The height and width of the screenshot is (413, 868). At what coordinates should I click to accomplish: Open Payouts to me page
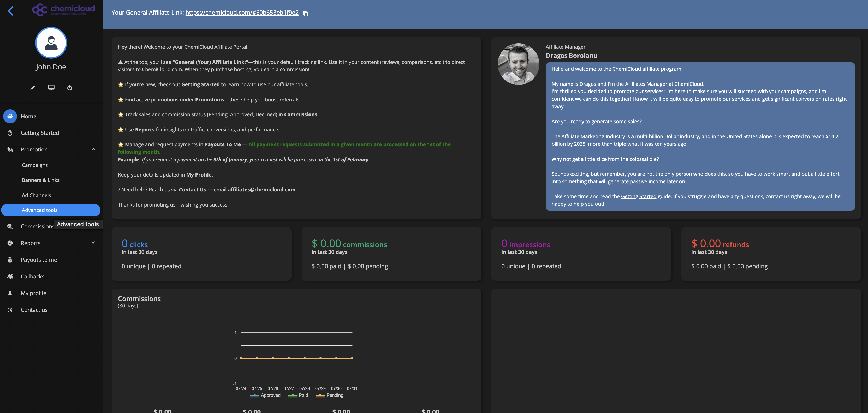click(39, 259)
